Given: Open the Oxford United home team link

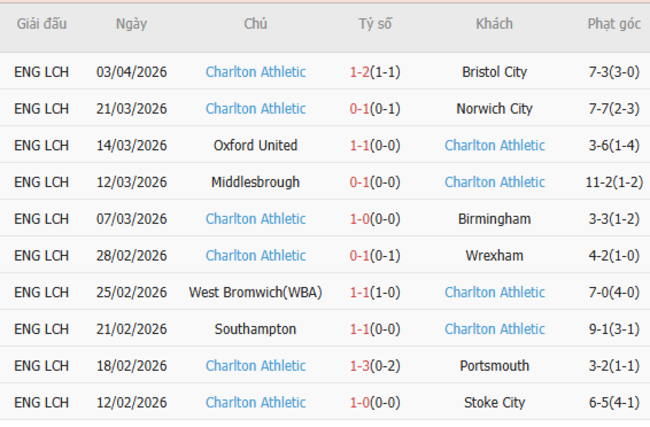Looking at the screenshot, I should coord(255,145).
